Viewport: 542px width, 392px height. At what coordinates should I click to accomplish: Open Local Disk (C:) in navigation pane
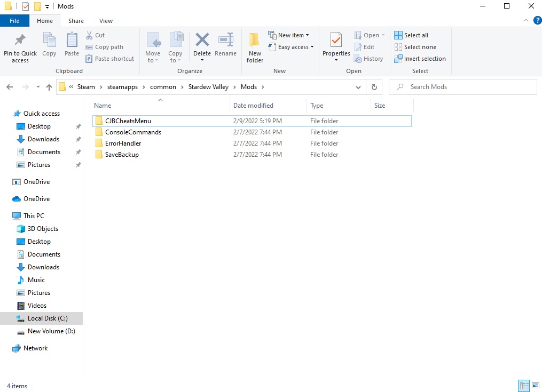pos(48,318)
